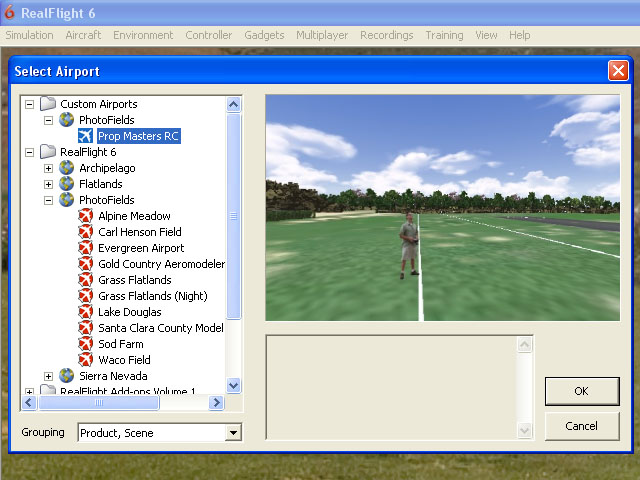The height and width of the screenshot is (480, 640).
Task: Click the RealFlight 6 folder icon
Action: click(48, 152)
